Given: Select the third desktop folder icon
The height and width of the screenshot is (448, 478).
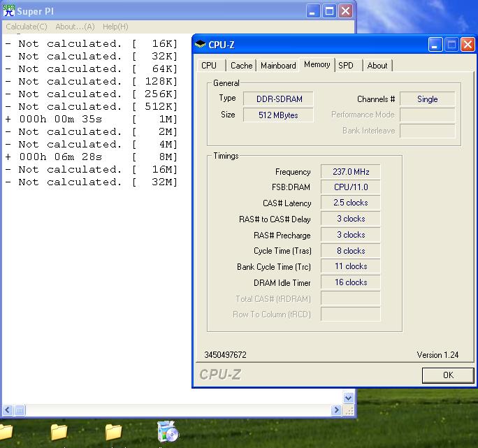Looking at the screenshot, I should (113, 432).
